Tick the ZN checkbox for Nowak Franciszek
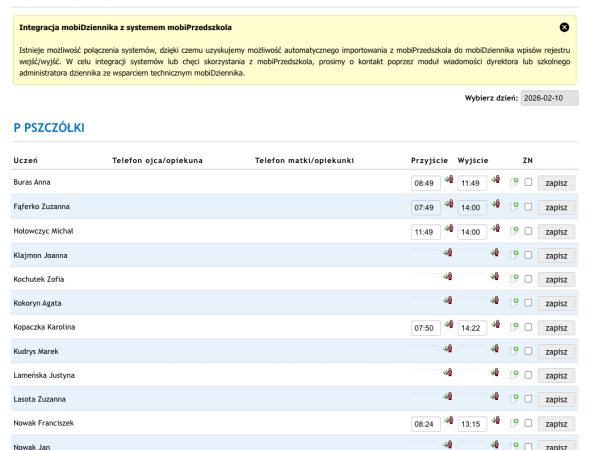The width and height of the screenshot is (590, 450). point(528,423)
